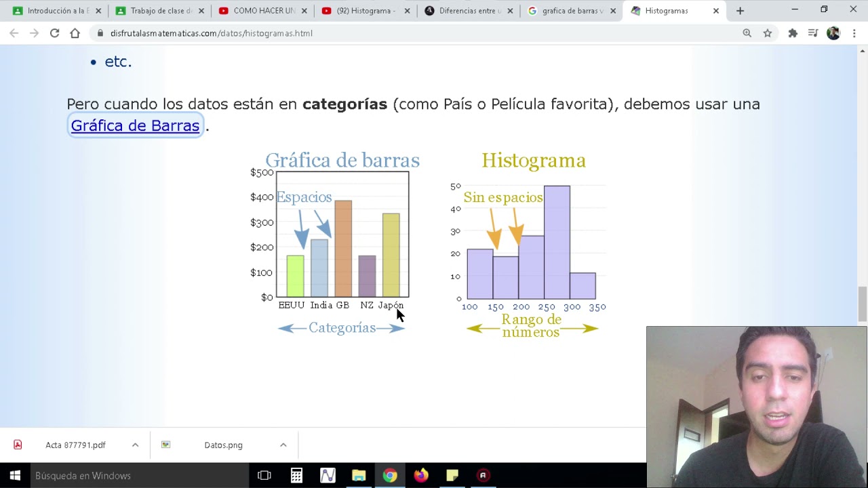Viewport: 868px width, 488px height.
Task: Start Firefox from the taskbar
Action: click(x=420, y=475)
